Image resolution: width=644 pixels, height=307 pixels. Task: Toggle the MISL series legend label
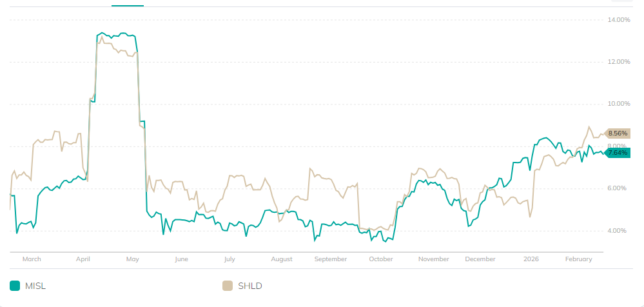[x=34, y=286]
